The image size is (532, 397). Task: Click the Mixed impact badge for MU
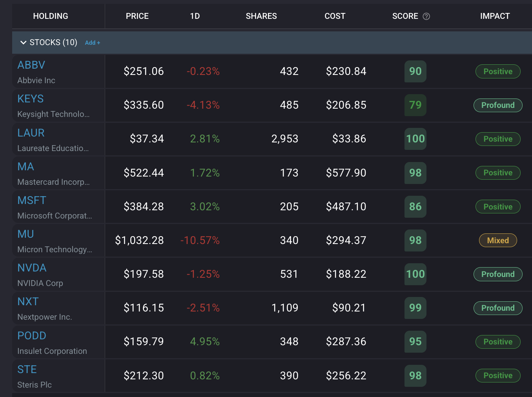498,240
